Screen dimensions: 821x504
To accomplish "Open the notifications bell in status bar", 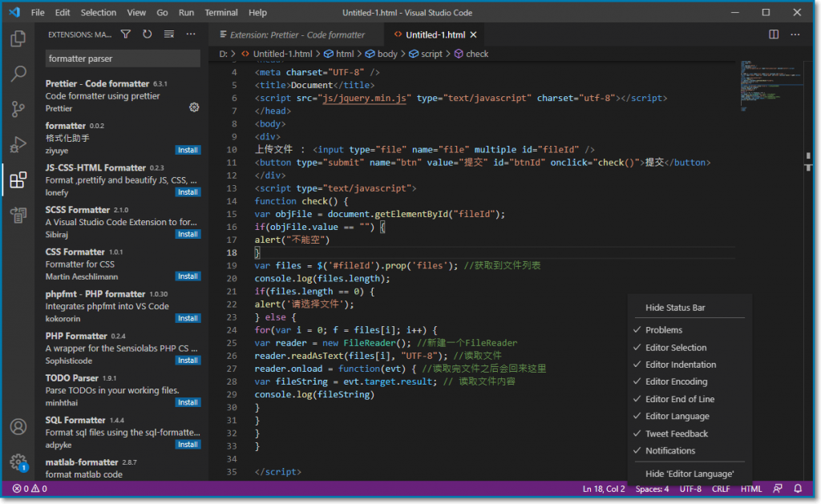I will tap(798, 489).
